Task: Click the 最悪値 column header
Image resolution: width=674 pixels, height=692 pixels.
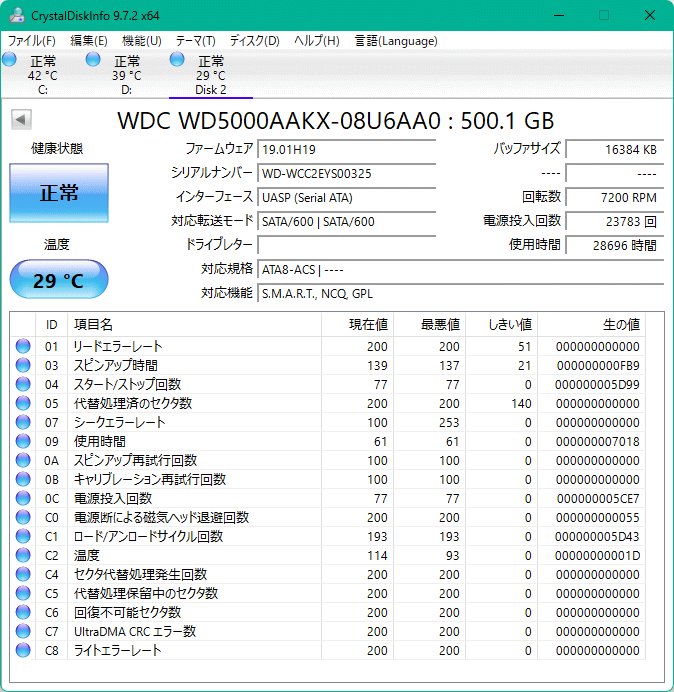Action: pyautogui.click(x=429, y=325)
